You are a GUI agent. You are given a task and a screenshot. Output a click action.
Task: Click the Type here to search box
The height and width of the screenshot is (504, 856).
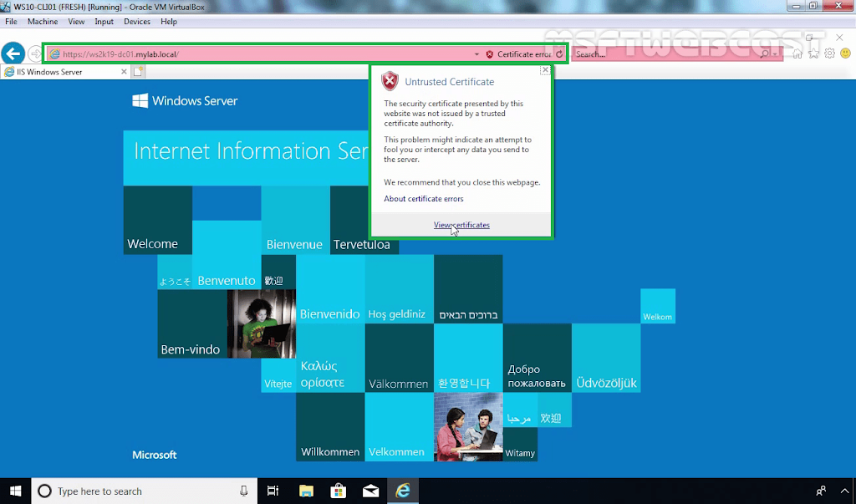145,491
